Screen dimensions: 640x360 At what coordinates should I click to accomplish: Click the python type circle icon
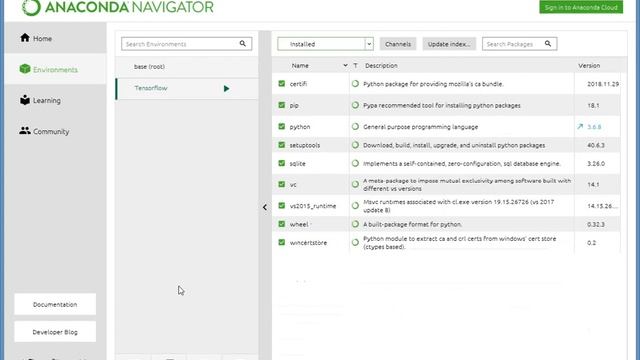pyautogui.click(x=355, y=127)
